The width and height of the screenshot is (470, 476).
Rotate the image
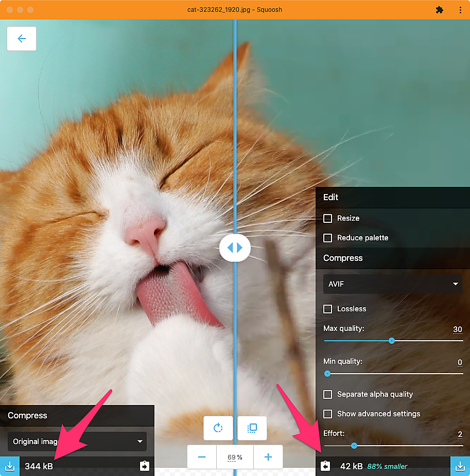tap(218, 428)
